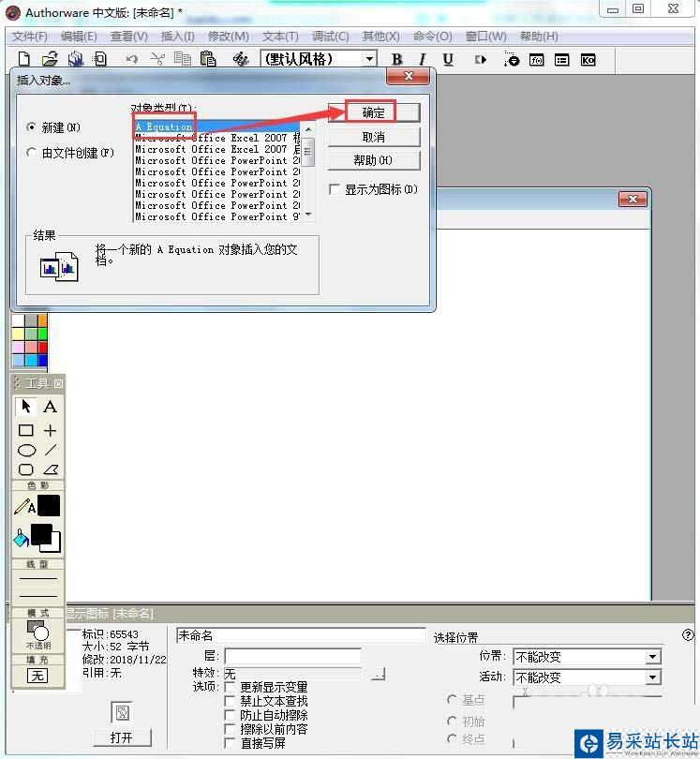Click the pencil text color icon
Viewport: 700px width, 759px height.
pyautogui.click(x=24, y=506)
